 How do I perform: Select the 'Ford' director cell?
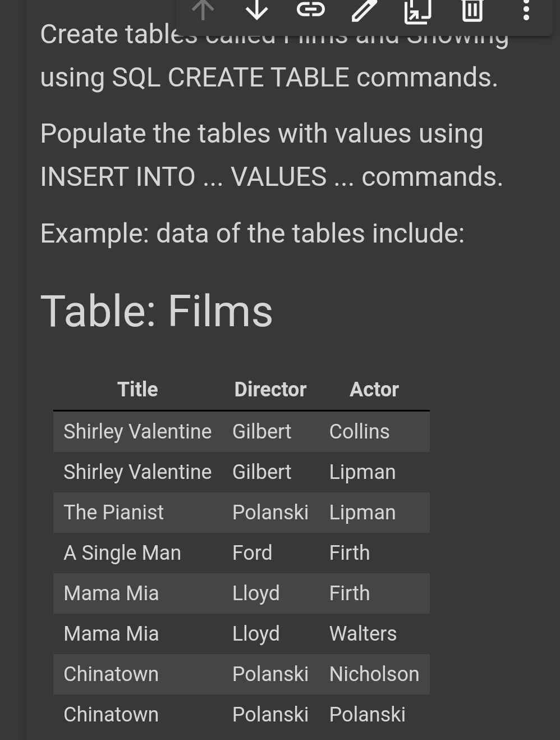(253, 553)
